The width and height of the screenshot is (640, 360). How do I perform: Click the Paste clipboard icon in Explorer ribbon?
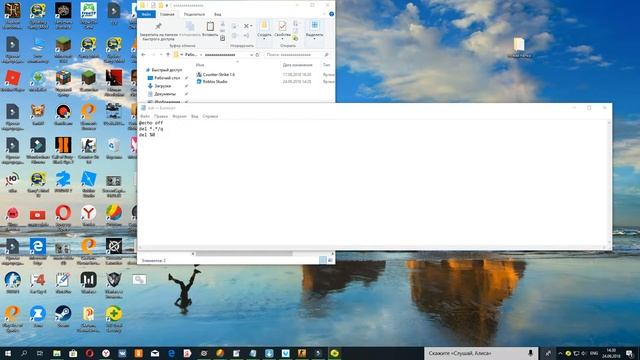click(x=210, y=27)
